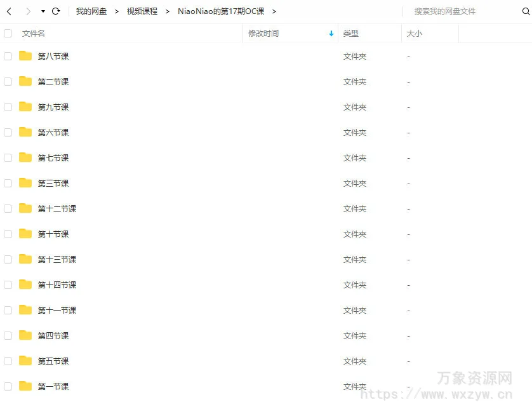This screenshot has height=416, width=532.
Task: Click the folder icon for 第六节课
Action: point(25,132)
